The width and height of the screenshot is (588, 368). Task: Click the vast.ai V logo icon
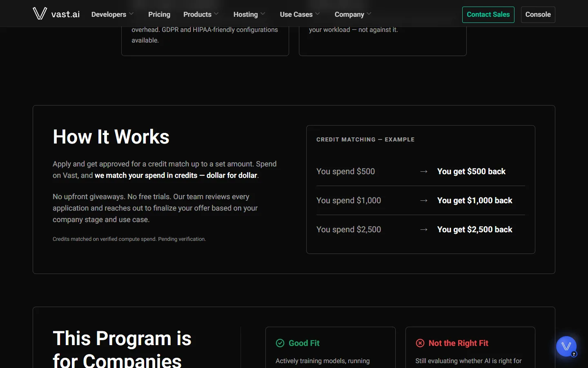[40, 13]
